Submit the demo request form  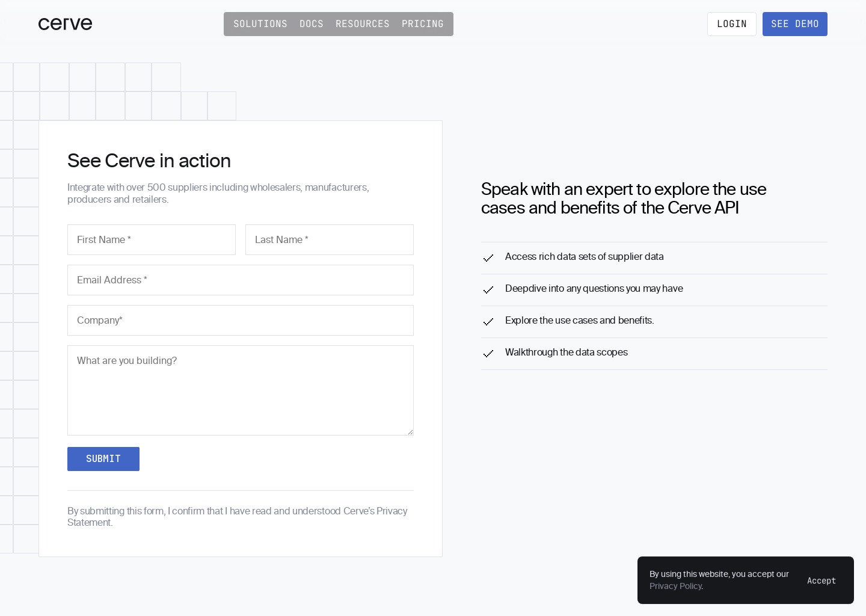[103, 459]
